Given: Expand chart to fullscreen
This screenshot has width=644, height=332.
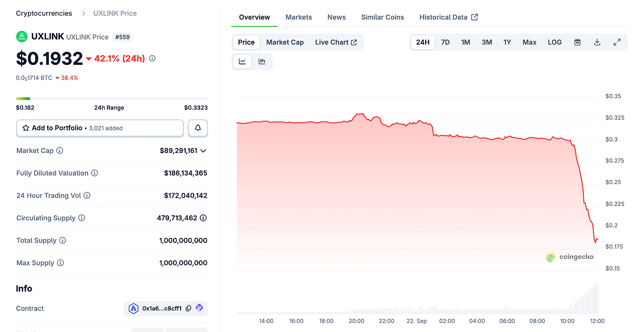Looking at the screenshot, I should pos(617,42).
